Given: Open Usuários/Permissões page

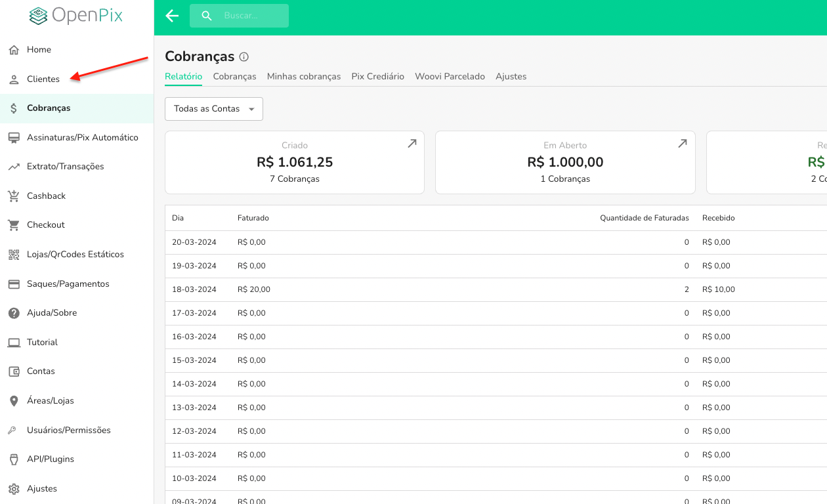Looking at the screenshot, I should (x=68, y=430).
